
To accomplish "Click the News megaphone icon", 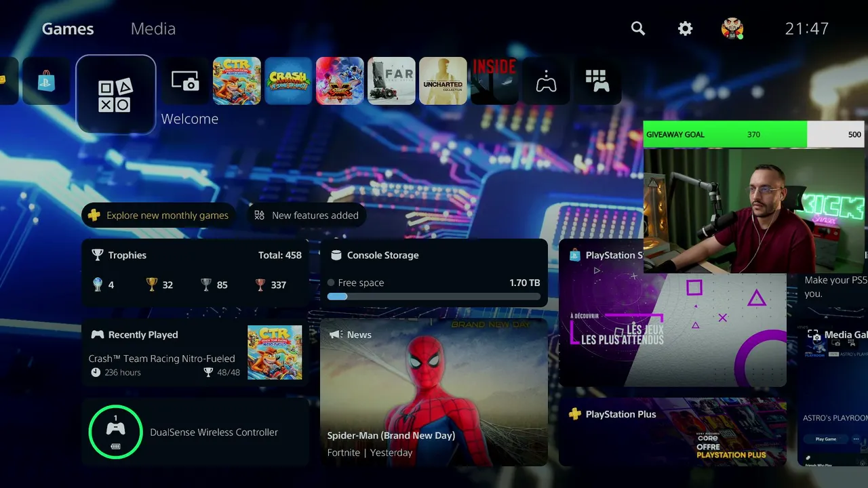I will (335, 335).
